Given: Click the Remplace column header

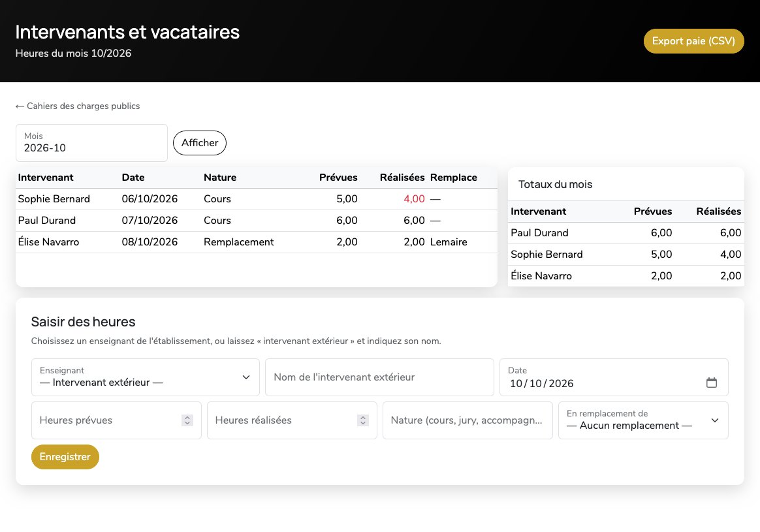Looking at the screenshot, I should pos(453,178).
